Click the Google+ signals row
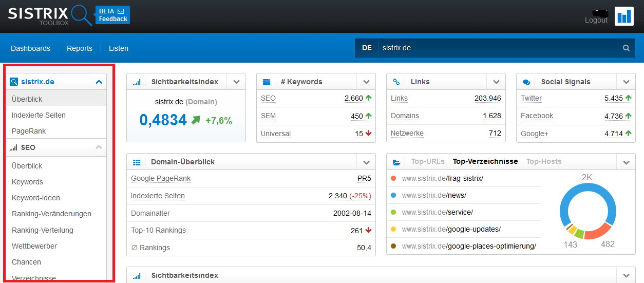This screenshot has height=283, width=644. point(576,134)
